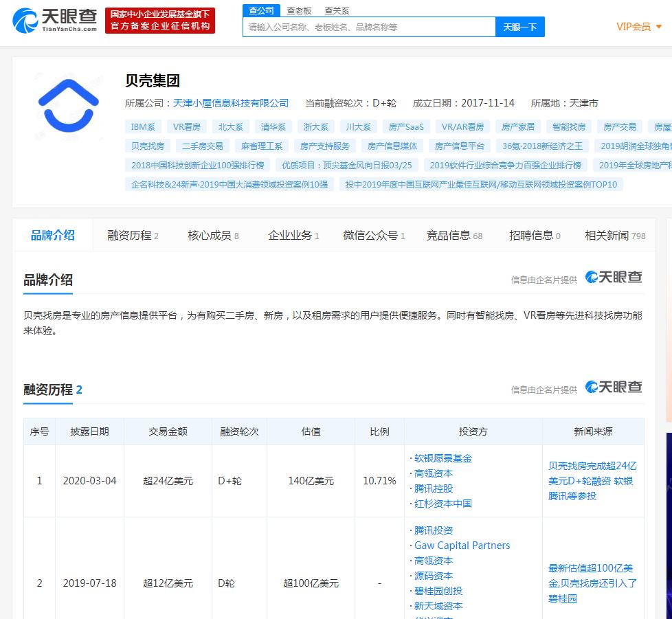Click the 2019软件行业综合竞争力百强企业排行榜 tag
The height and width of the screenshot is (619, 672).
point(505,166)
